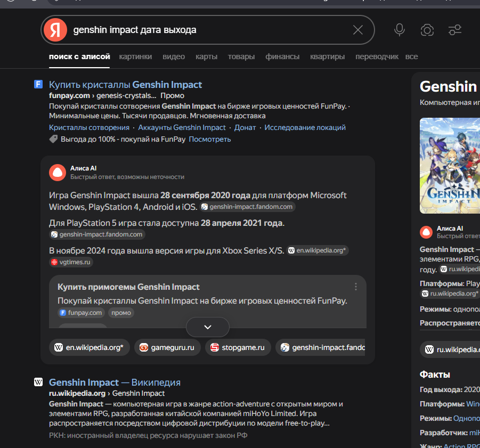Open the 'Исследование локаций' sitelink
Image resolution: width=480 pixels, height=448 pixels.
point(305,127)
